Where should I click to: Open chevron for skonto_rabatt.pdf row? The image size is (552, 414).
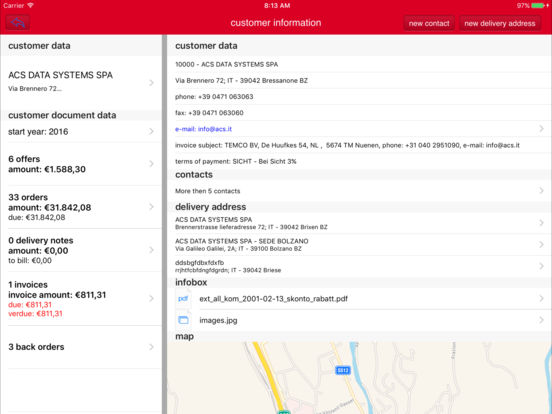click(x=541, y=299)
